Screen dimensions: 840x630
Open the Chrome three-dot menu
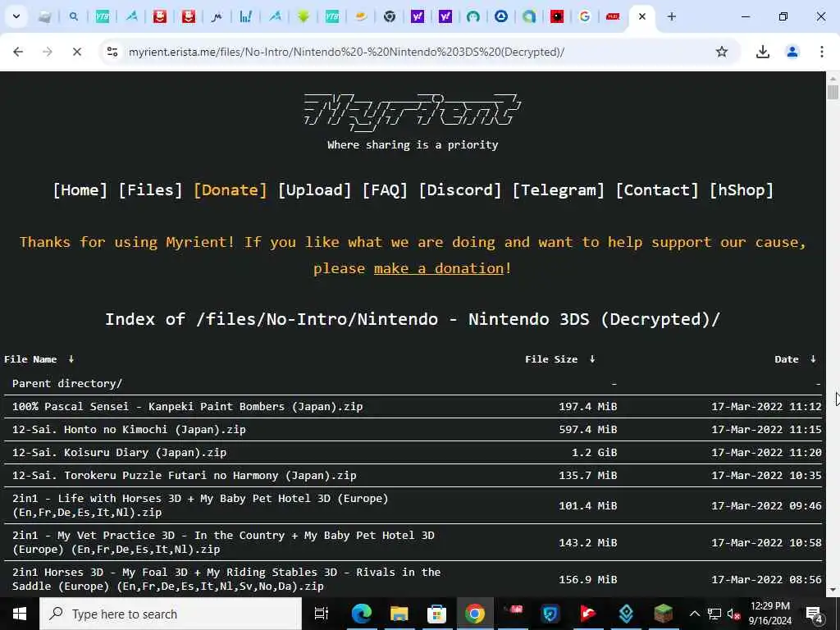[822, 52]
